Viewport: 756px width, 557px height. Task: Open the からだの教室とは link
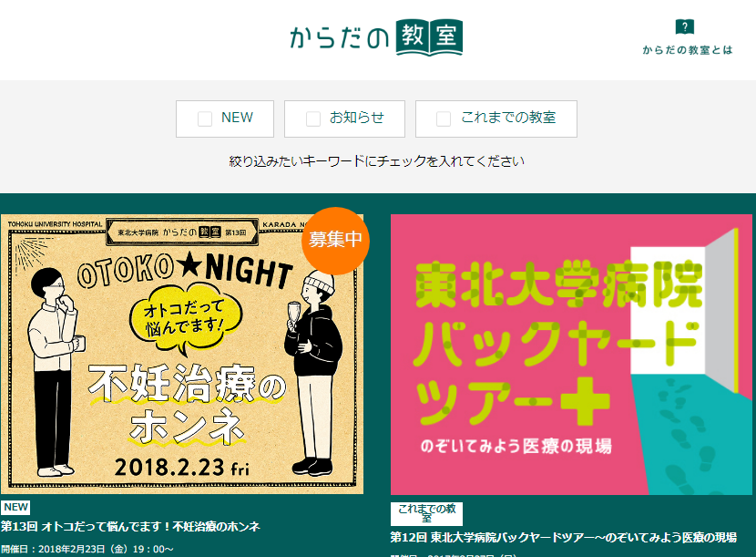[688, 50]
